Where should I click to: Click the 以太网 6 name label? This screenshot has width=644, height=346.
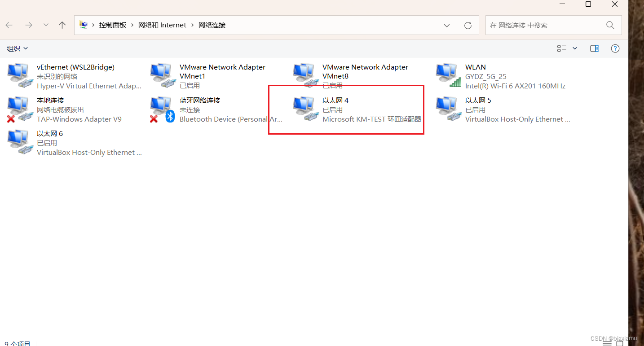(x=50, y=134)
